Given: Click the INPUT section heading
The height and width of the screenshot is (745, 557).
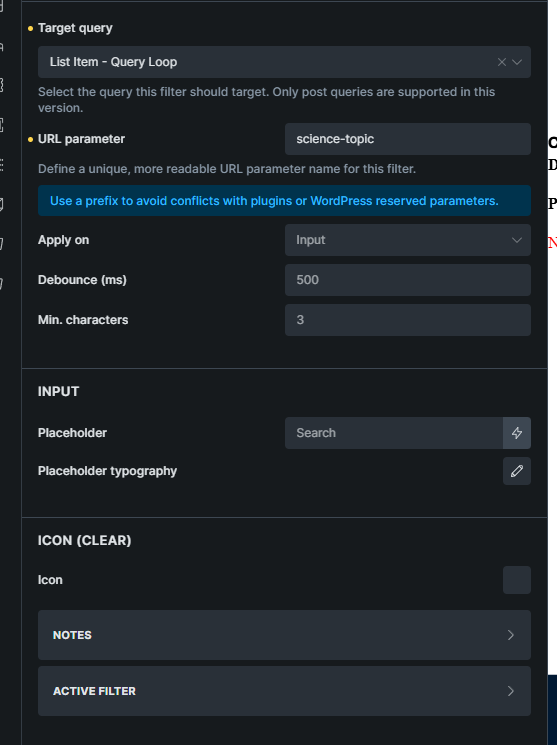Looking at the screenshot, I should (x=58, y=392).
